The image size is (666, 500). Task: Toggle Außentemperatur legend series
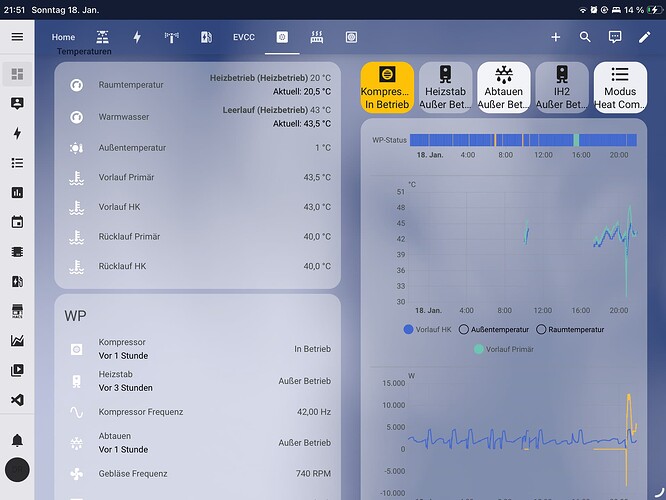494,329
